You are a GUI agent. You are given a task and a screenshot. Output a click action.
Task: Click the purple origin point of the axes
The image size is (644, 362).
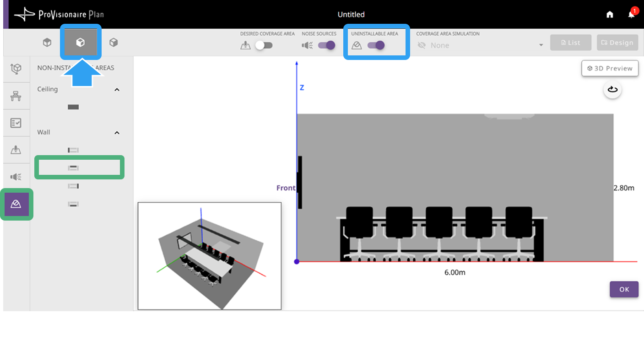point(297,261)
